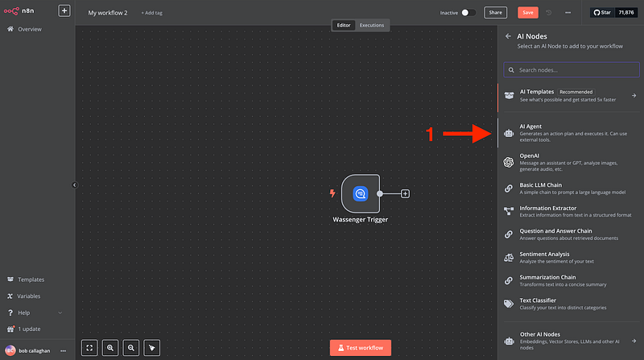Expand Other AI Nodes category
The height and width of the screenshot is (360, 644).
[x=571, y=338]
